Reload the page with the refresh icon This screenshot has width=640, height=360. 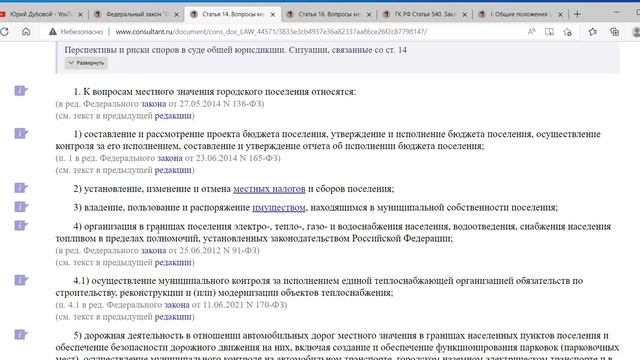tap(5, 31)
